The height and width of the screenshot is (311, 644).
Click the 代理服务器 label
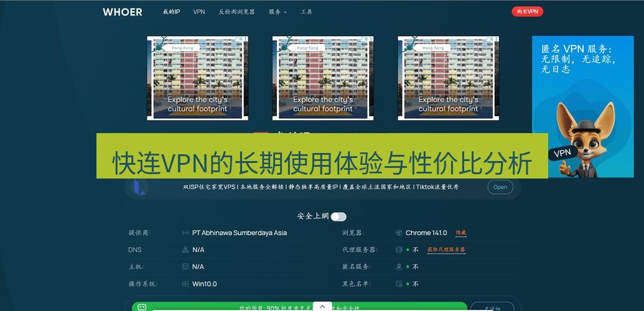coord(360,250)
